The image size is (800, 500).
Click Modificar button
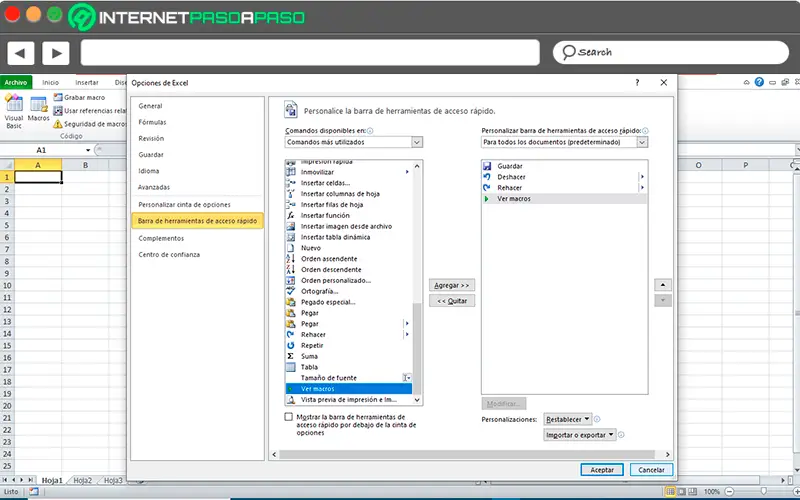(x=503, y=404)
